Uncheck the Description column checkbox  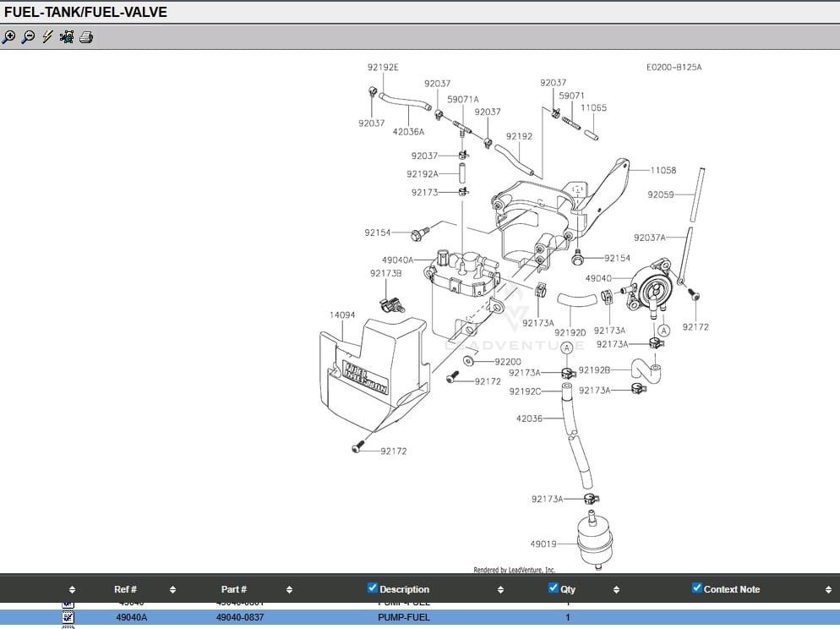pyautogui.click(x=373, y=588)
